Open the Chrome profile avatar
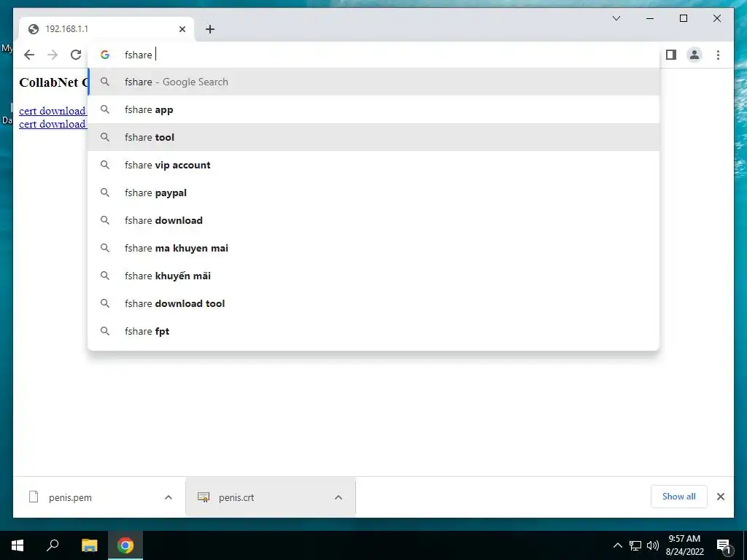The width and height of the screenshot is (747, 560). pyautogui.click(x=694, y=55)
